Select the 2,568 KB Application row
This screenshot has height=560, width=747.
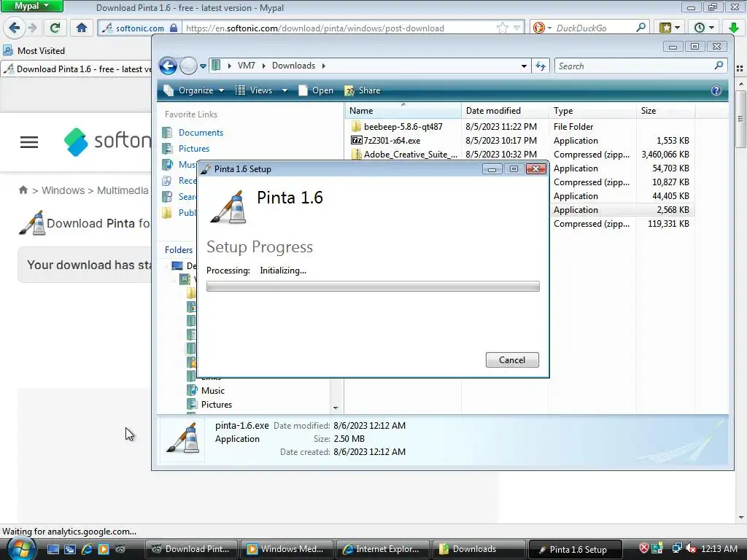point(622,210)
